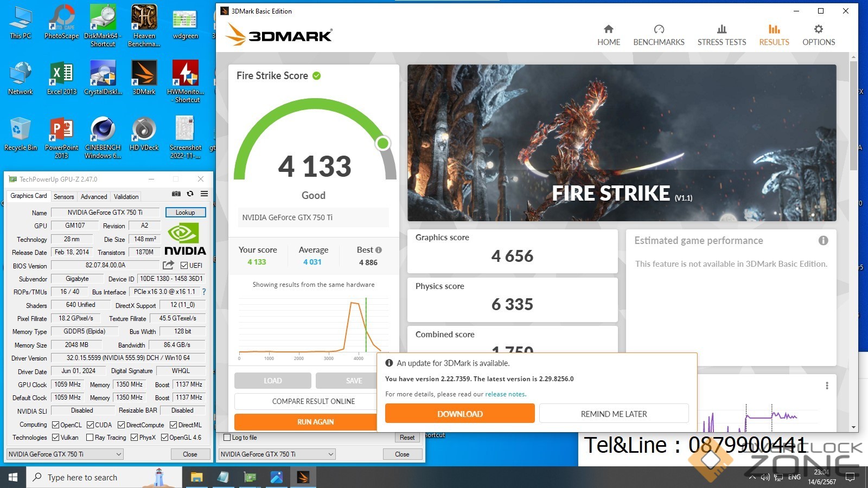The width and height of the screenshot is (868, 488).
Task: Open the Stress Tests tab
Action: point(722,35)
